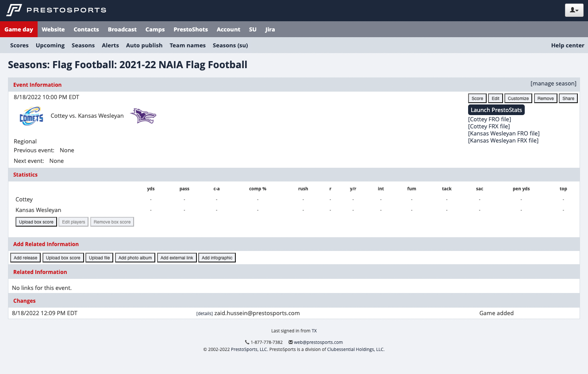
Task: Open the Contacts tab
Action: tap(86, 29)
